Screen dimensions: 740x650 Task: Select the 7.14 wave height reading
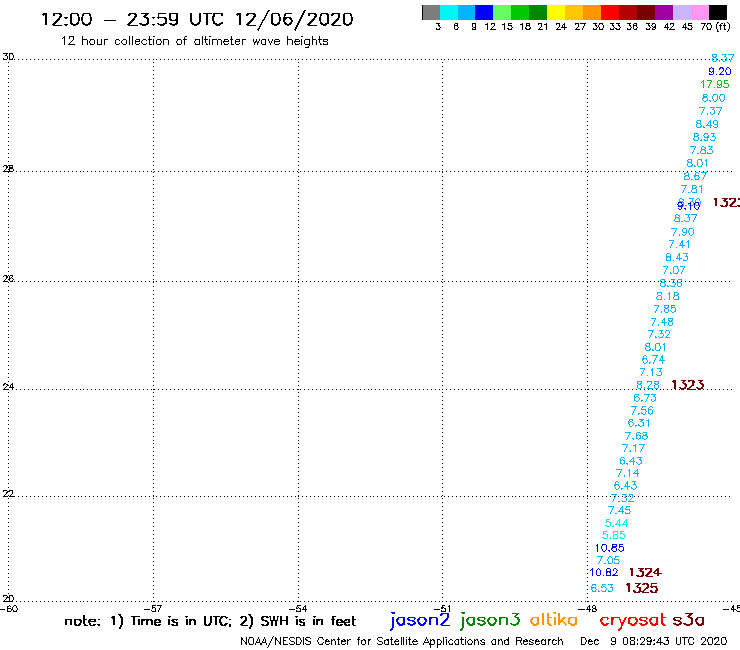pos(627,473)
